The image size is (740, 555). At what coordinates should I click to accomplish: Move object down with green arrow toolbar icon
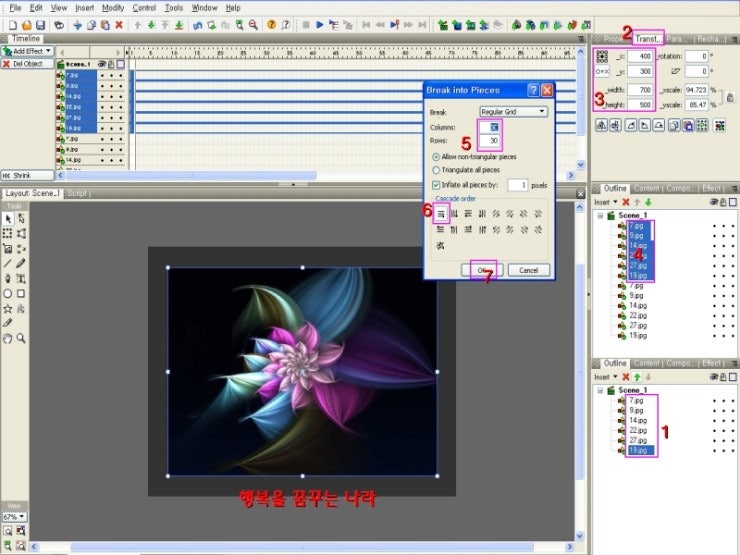point(151,25)
